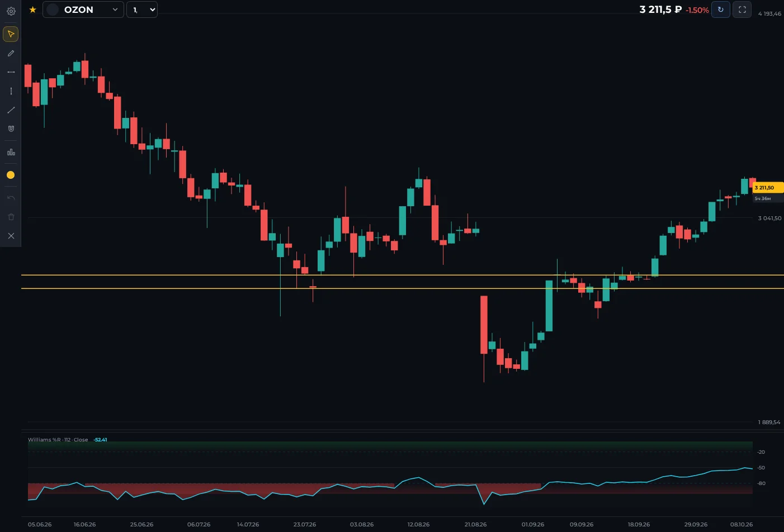Click the 4 193,46 price axis label
The height and width of the screenshot is (532, 784).
coord(769,13)
